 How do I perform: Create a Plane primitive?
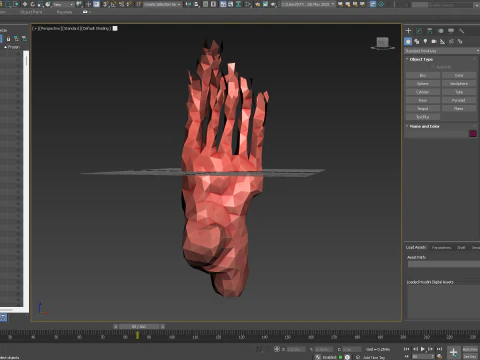[x=459, y=109]
